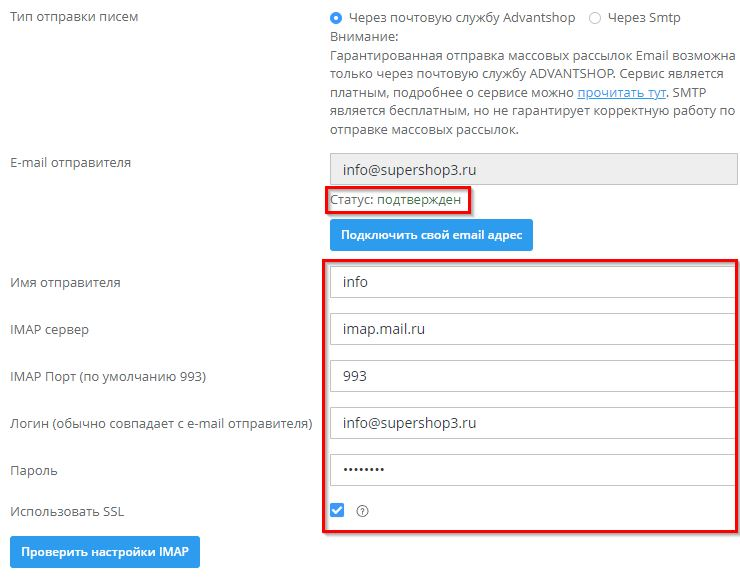
Task: Toggle the "Использовать SSL" checkbox
Action: point(337,511)
